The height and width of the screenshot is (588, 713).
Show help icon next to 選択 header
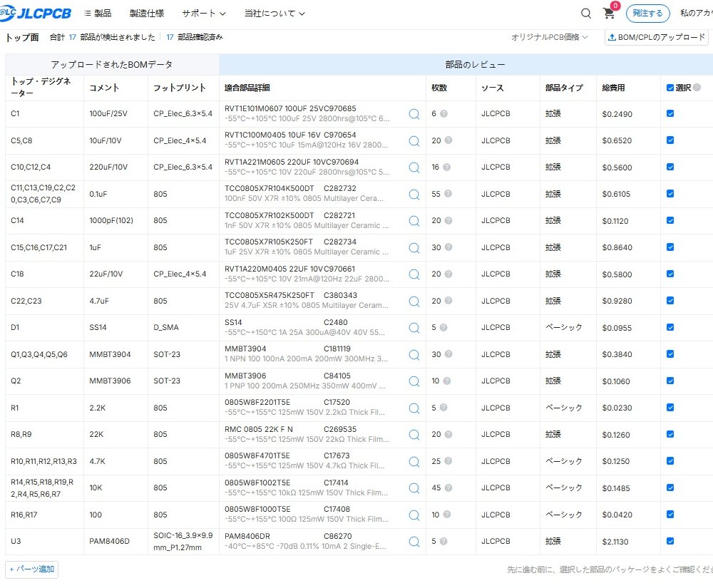point(697,87)
